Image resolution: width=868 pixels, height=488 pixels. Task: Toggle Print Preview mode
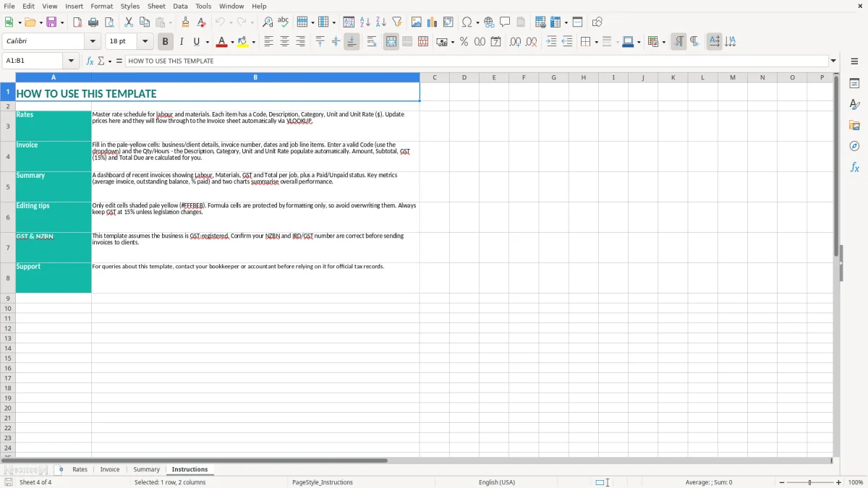(109, 22)
